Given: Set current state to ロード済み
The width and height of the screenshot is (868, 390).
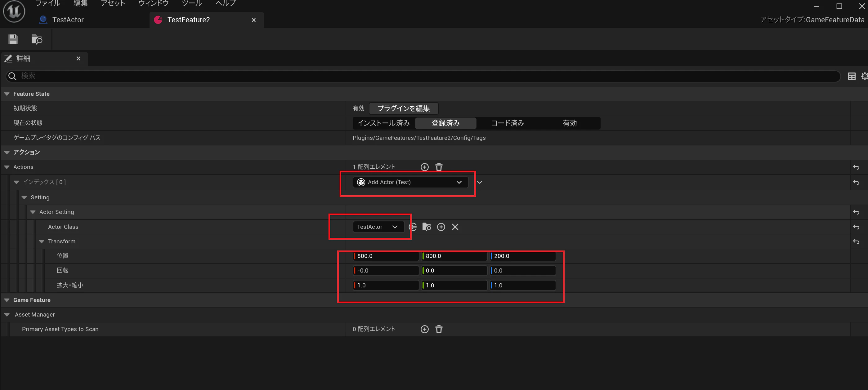Looking at the screenshot, I should pos(508,123).
